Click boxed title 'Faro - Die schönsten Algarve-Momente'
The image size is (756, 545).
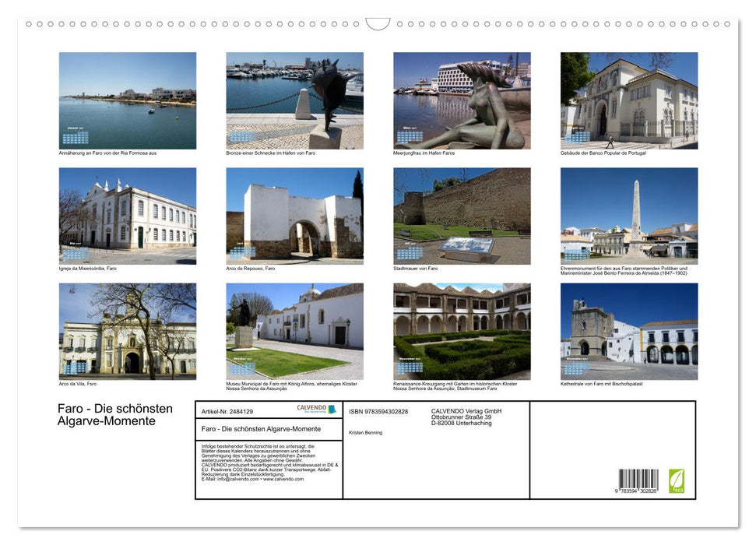tap(262, 429)
